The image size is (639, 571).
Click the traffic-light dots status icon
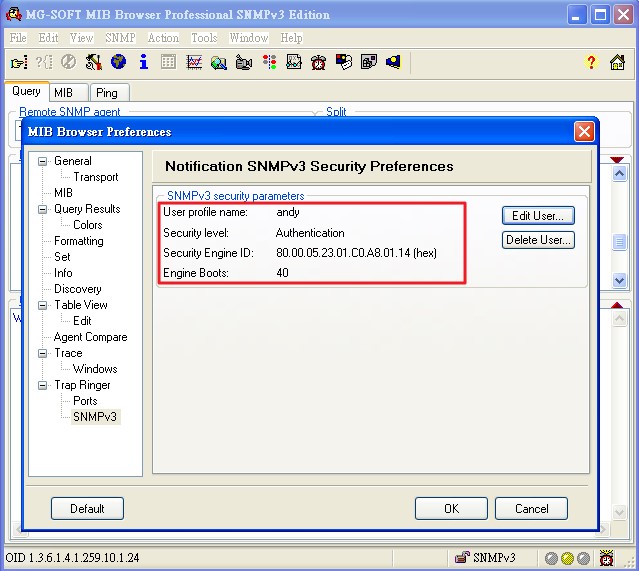[x=269, y=62]
